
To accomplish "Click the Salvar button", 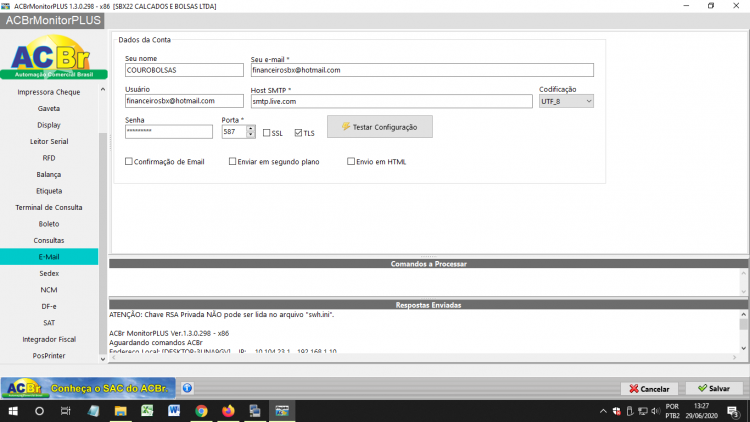I will point(714,388).
